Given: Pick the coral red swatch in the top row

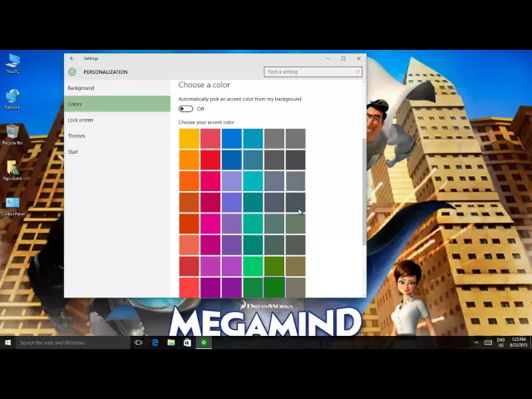Looking at the screenshot, I should (x=210, y=139).
